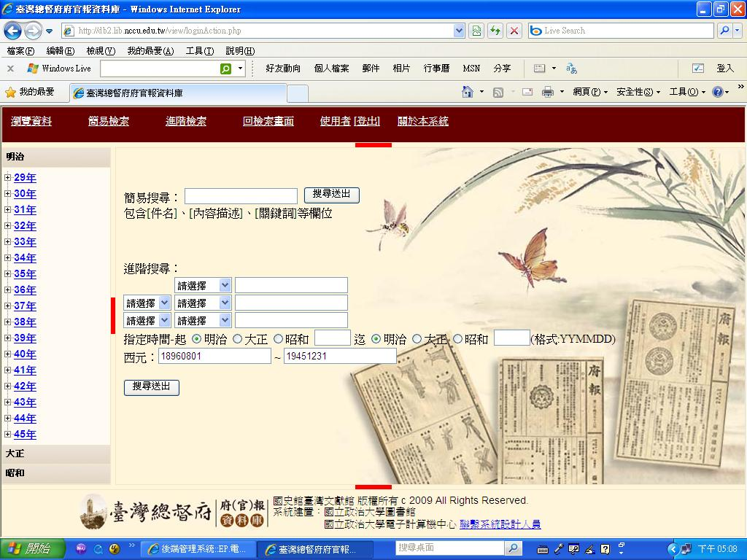Click the read mail envelope icon
This screenshot has height=560, width=747.
pos(527,91)
